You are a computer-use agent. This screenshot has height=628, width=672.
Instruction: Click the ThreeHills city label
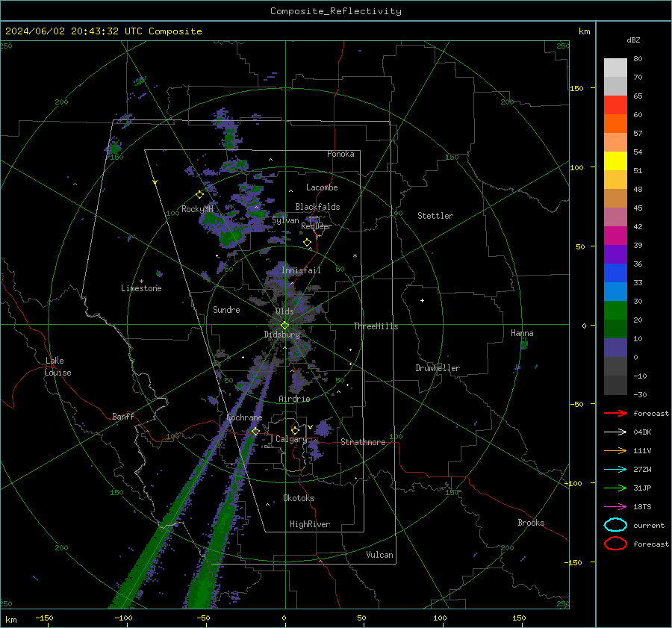[x=376, y=326]
